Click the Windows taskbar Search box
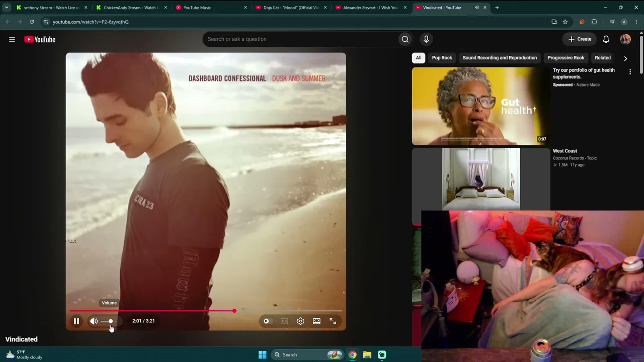Screen dimensions: 644x362 (x=306, y=354)
